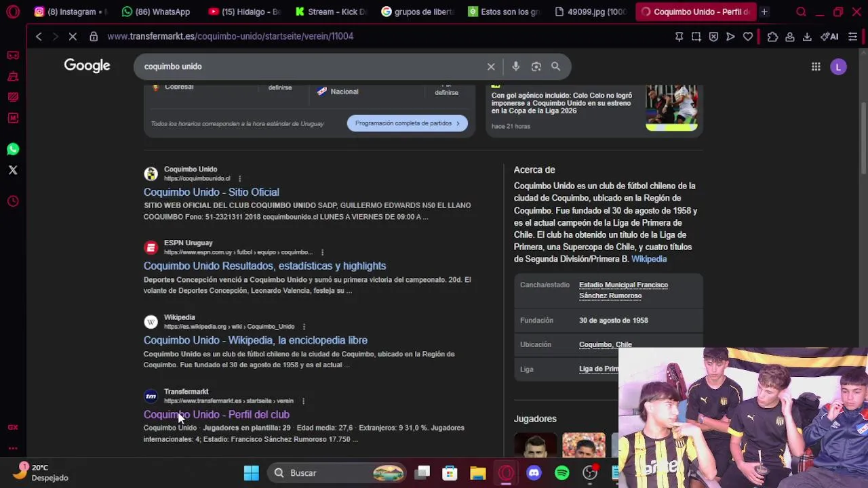Open 'Coquimbo Unido - Perfil del club' link

click(216, 415)
